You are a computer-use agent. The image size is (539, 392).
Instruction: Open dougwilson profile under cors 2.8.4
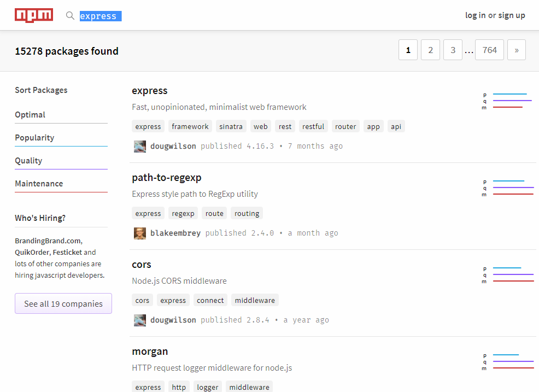click(173, 320)
